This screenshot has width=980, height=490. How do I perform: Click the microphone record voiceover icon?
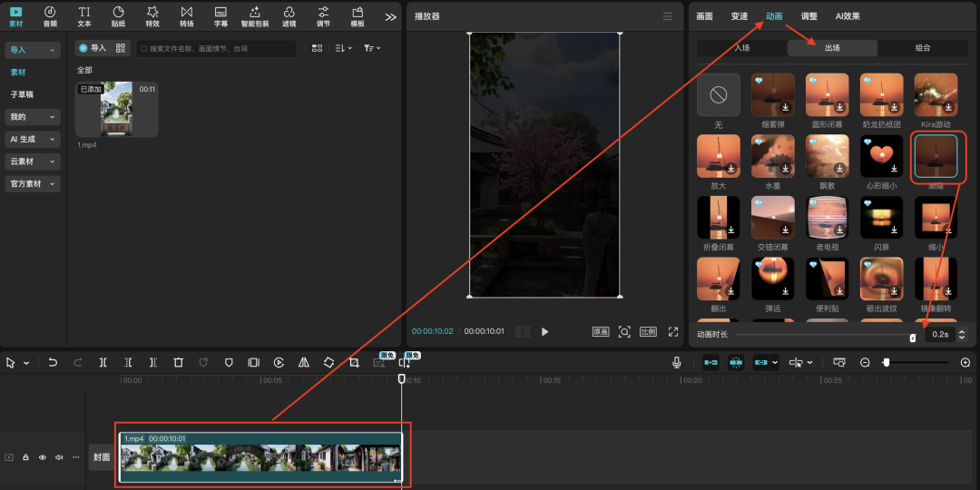(676, 362)
